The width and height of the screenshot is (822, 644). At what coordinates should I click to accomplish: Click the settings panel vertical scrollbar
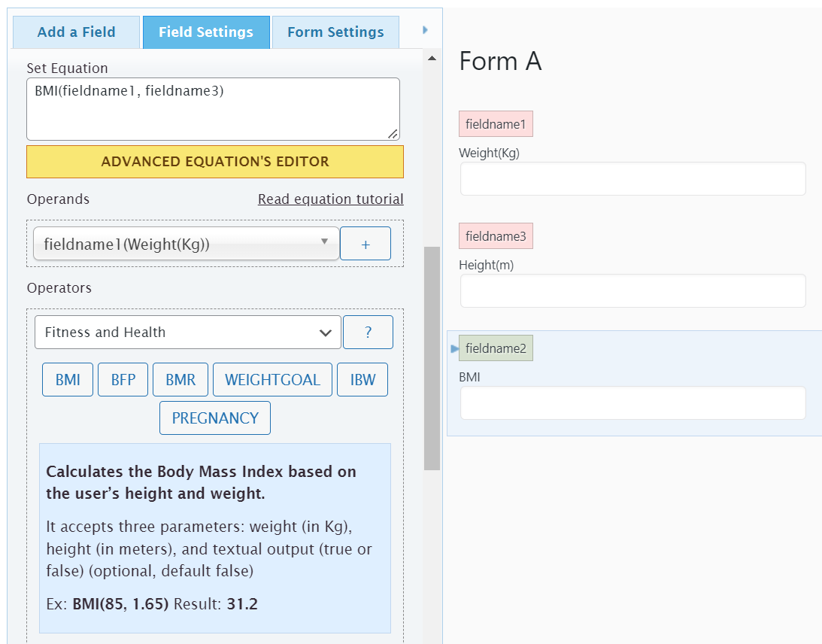coord(432,357)
